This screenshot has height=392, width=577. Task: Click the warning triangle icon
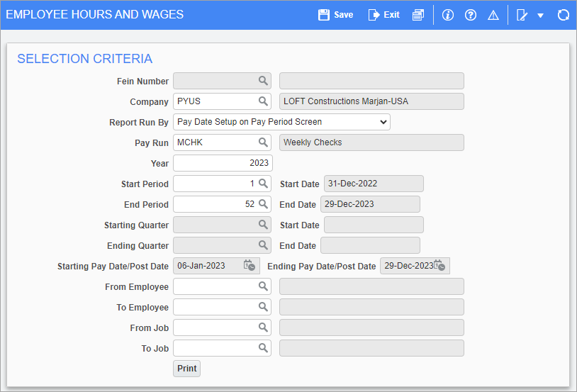493,15
